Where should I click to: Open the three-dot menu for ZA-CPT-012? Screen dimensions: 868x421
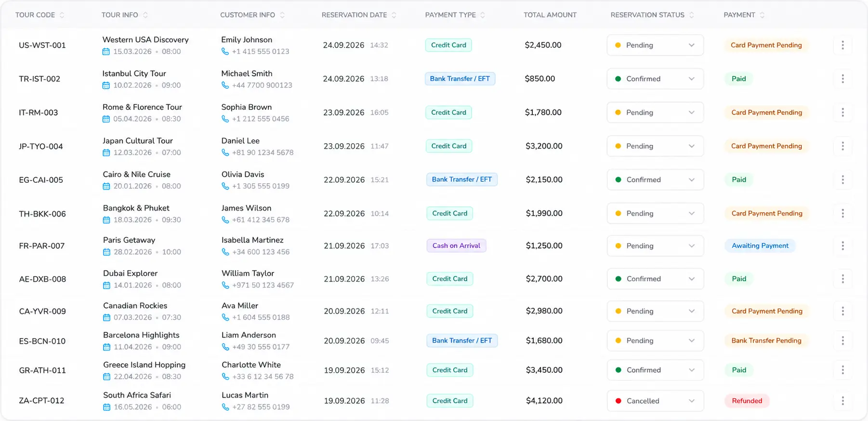(x=842, y=401)
